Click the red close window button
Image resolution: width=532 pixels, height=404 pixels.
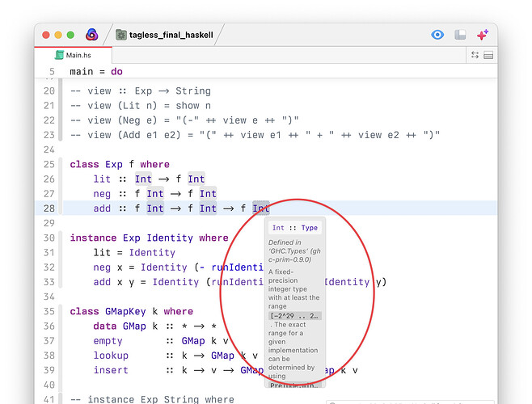tap(46, 35)
